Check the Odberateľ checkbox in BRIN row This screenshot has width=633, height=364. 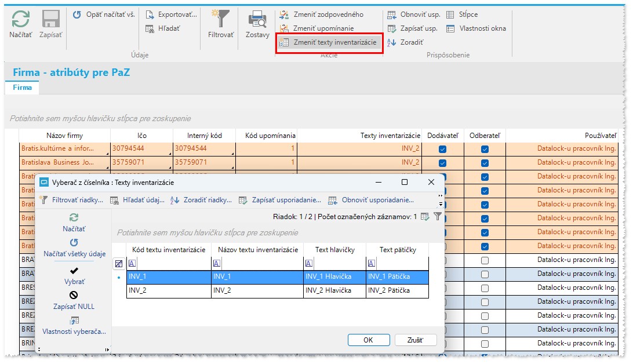click(485, 344)
